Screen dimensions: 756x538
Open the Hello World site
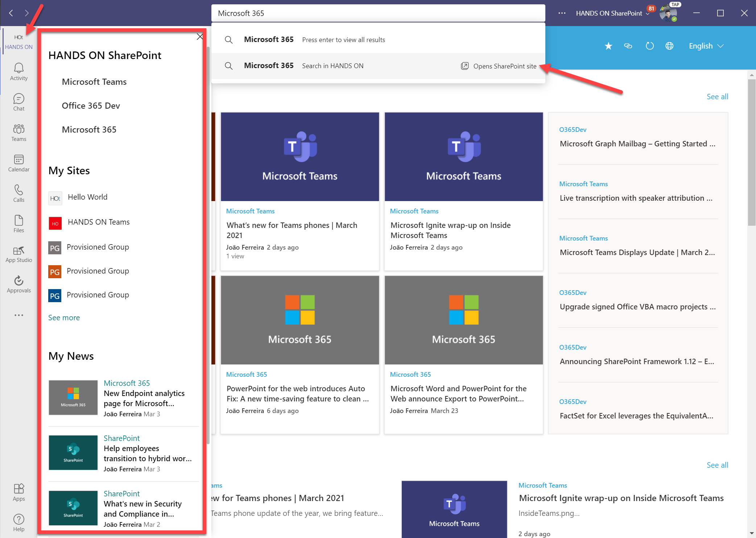coord(87,197)
